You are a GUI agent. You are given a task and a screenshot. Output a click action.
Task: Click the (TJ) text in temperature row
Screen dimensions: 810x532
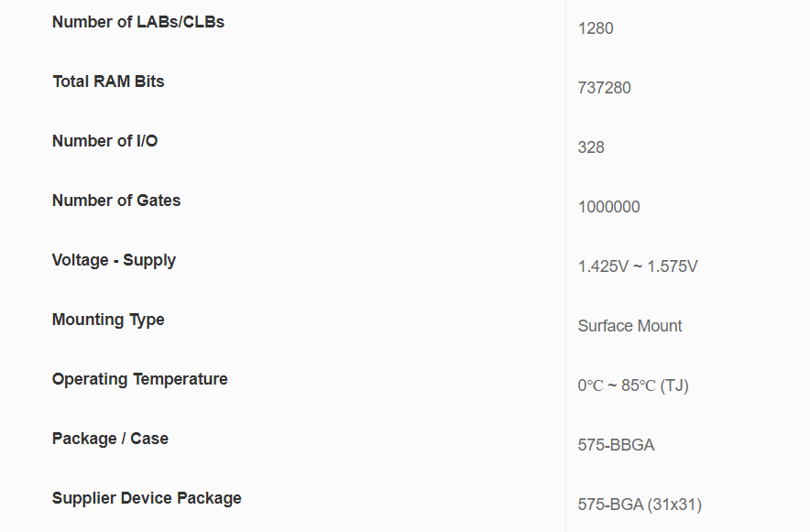click(674, 385)
